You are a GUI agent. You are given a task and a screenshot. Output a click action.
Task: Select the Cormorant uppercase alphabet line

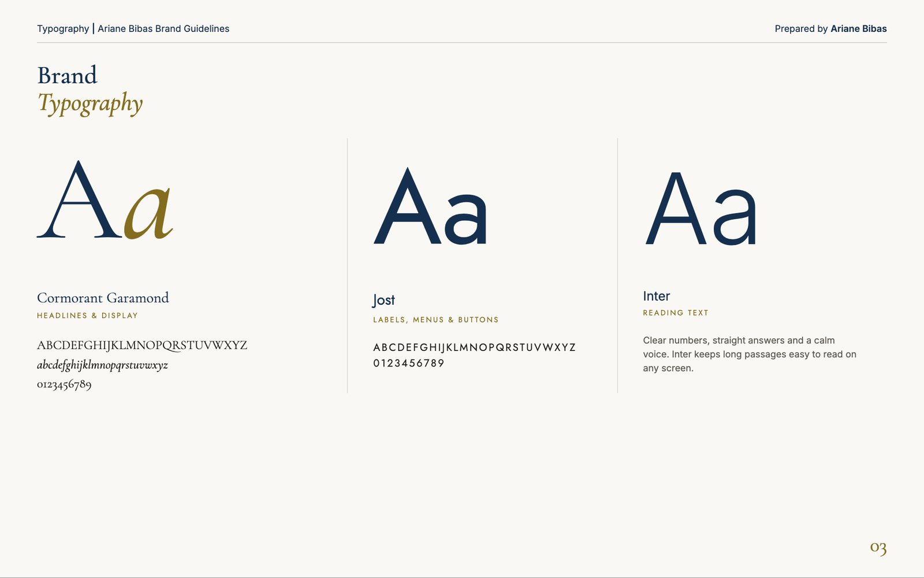pos(142,346)
